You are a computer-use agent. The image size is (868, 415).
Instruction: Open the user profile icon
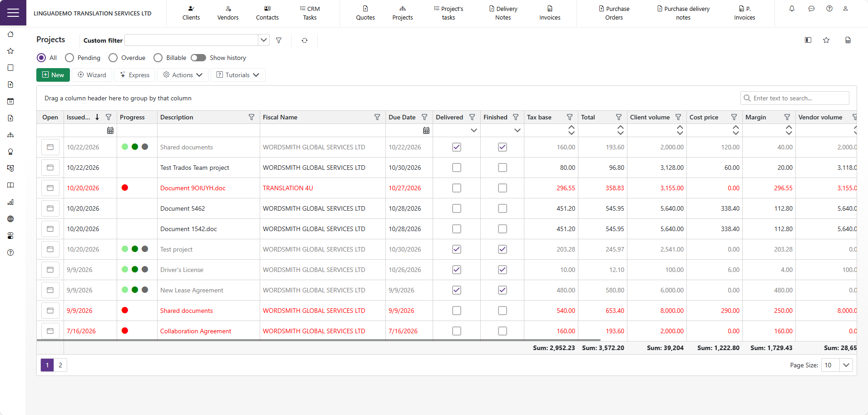[x=845, y=9]
